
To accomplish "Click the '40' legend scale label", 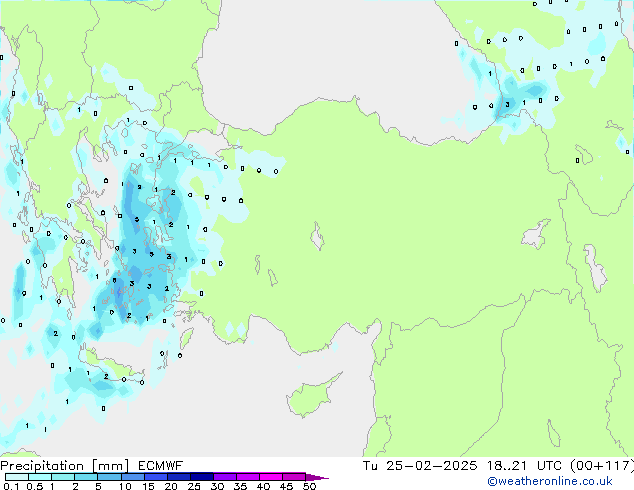I will click(263, 486).
